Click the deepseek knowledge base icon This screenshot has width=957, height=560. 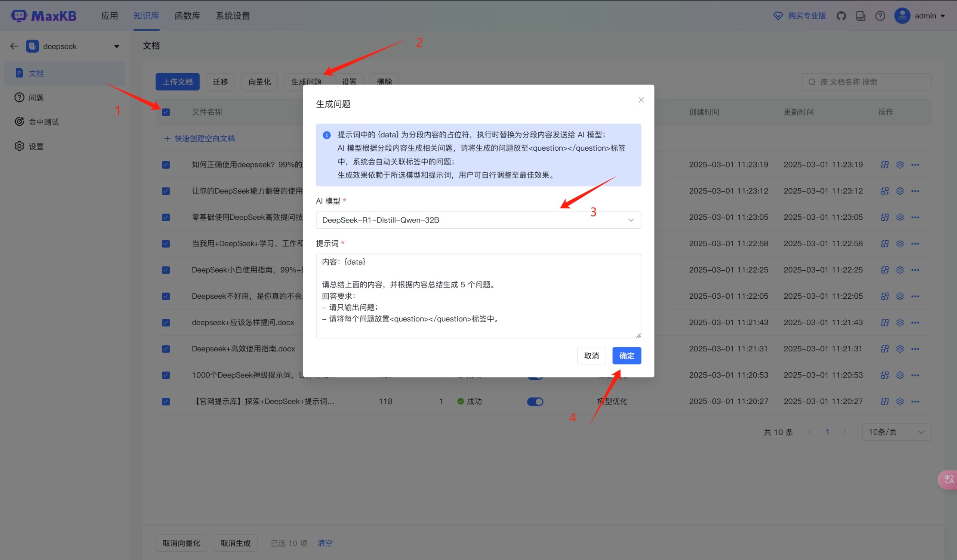32,46
